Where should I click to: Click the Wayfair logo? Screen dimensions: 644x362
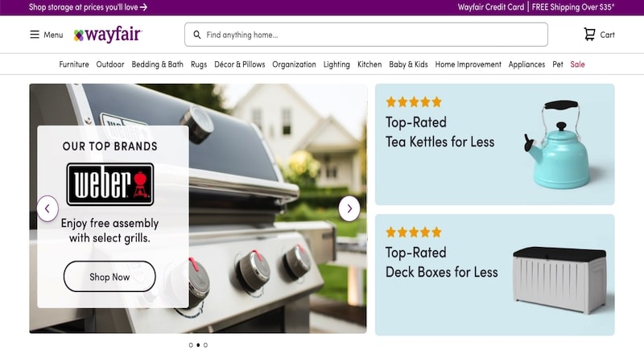108,35
